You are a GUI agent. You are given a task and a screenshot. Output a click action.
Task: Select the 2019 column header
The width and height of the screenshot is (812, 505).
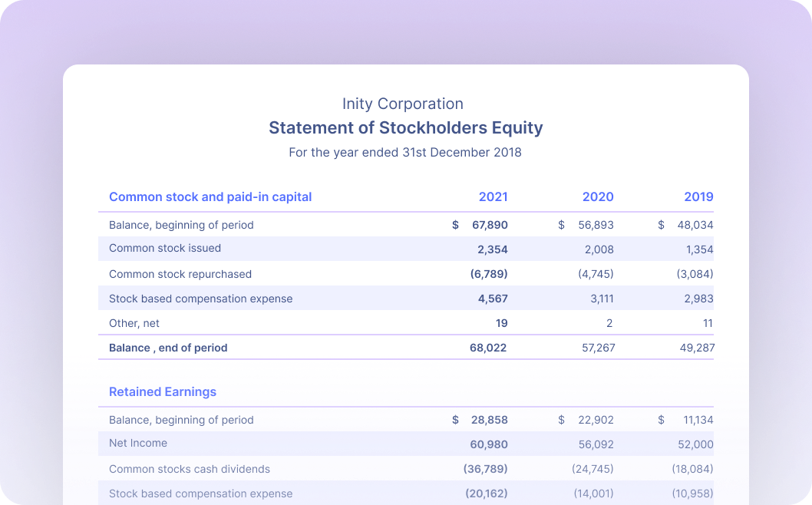point(698,197)
